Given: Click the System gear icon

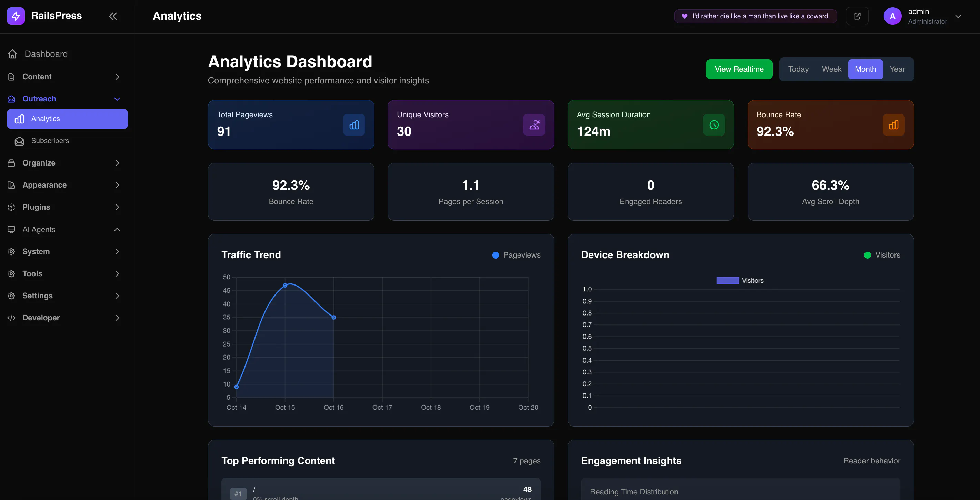Looking at the screenshot, I should [x=11, y=251].
